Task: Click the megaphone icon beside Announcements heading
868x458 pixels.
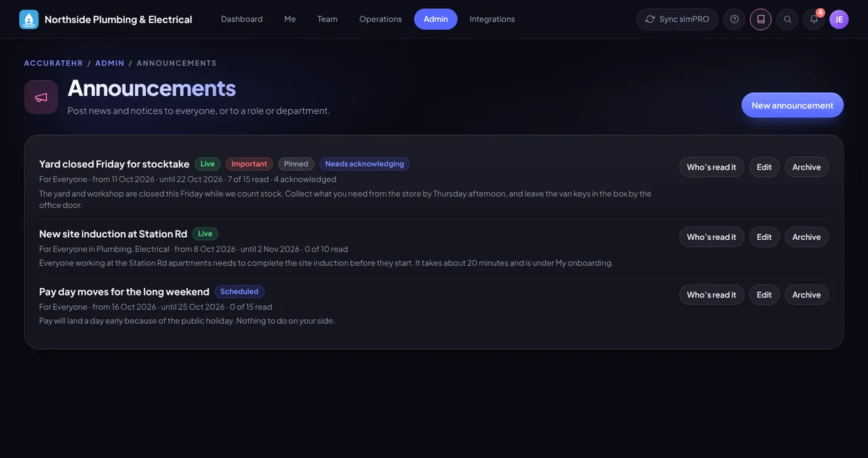Action: pos(41,98)
